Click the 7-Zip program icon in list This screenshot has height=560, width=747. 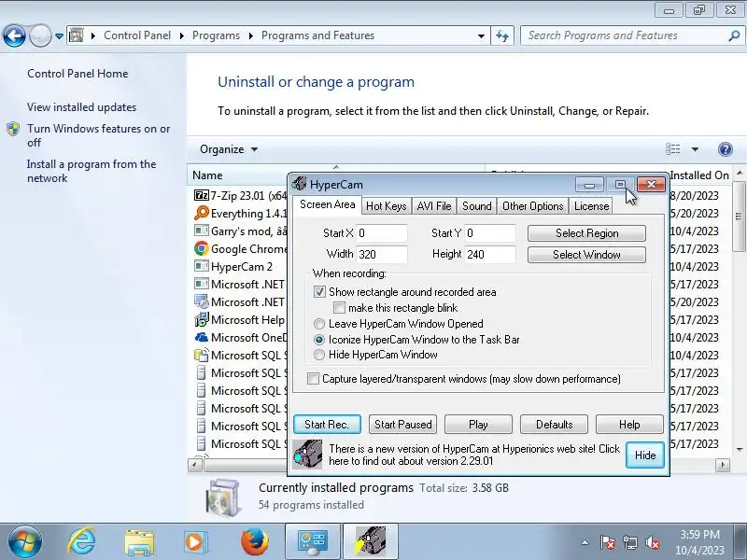[202, 195]
